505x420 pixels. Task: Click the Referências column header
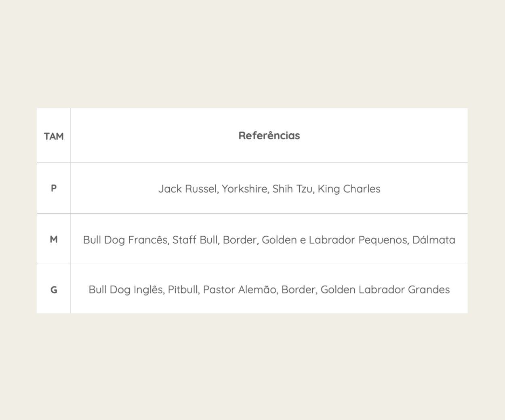(x=269, y=136)
